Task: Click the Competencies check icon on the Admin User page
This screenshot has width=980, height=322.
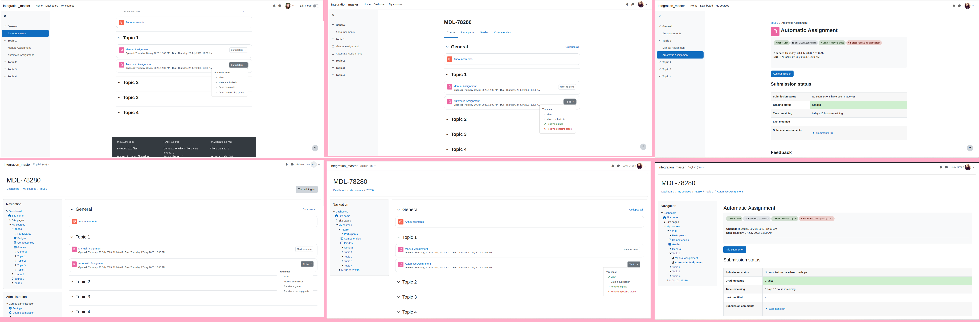Action: (15, 243)
